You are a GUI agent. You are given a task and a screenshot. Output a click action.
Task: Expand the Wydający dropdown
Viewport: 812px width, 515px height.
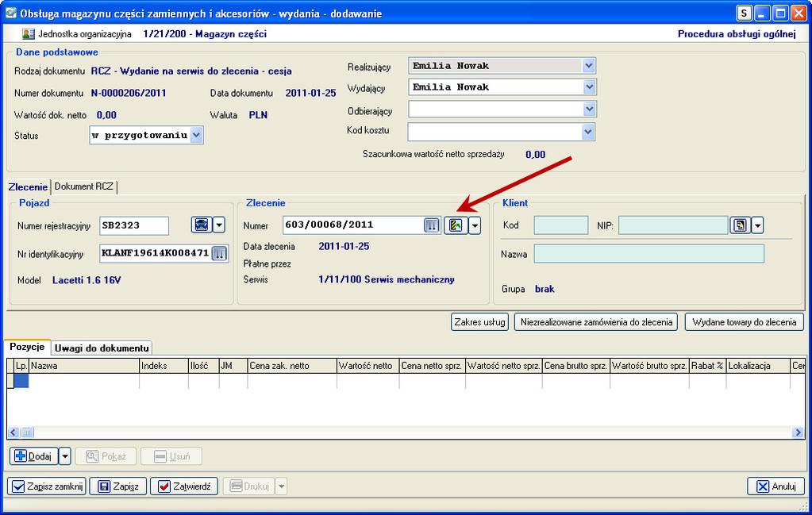point(589,87)
